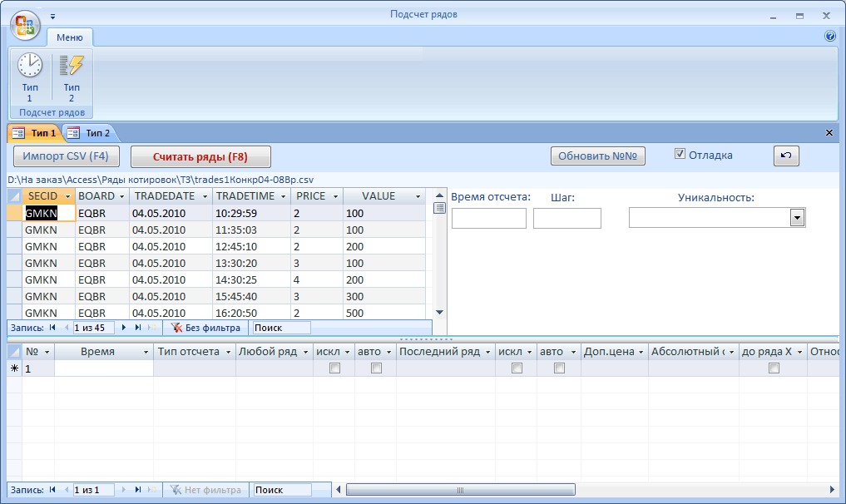Open BOARD column filter dropdown
Screen dimensions: 846x504
click(x=122, y=196)
